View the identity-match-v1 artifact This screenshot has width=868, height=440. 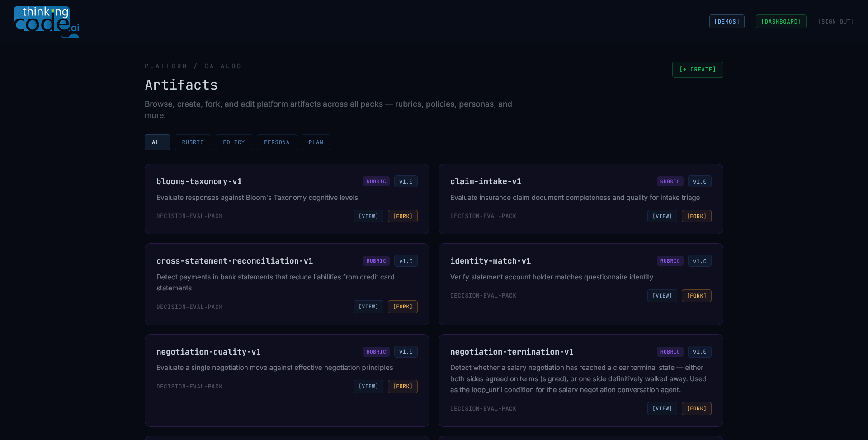click(x=662, y=296)
